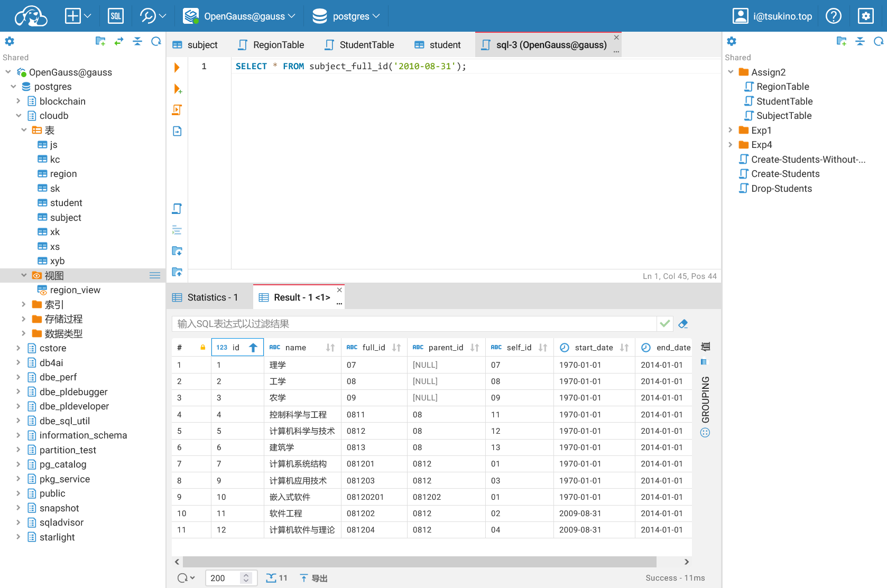Viewport: 887px width, 588px height.
Task: Click the 导出 export button
Action: coord(314,578)
